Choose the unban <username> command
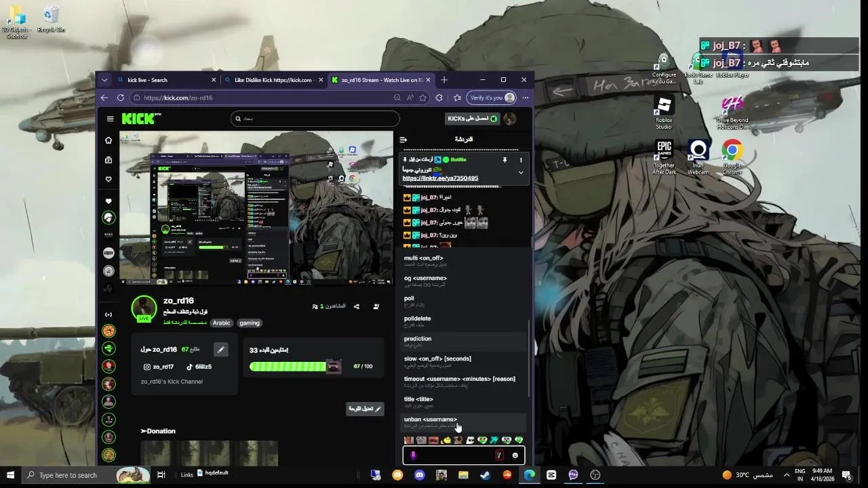The image size is (868, 488). pos(465,422)
